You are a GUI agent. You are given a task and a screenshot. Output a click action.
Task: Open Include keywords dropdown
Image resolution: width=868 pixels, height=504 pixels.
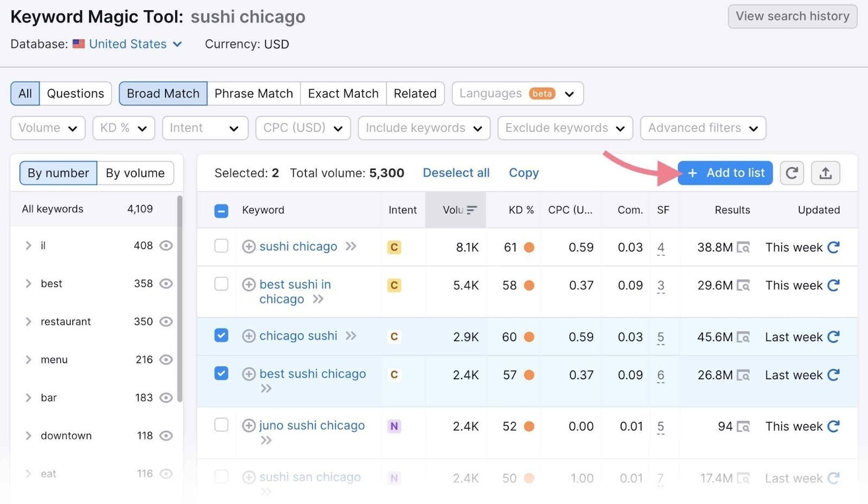tap(424, 128)
